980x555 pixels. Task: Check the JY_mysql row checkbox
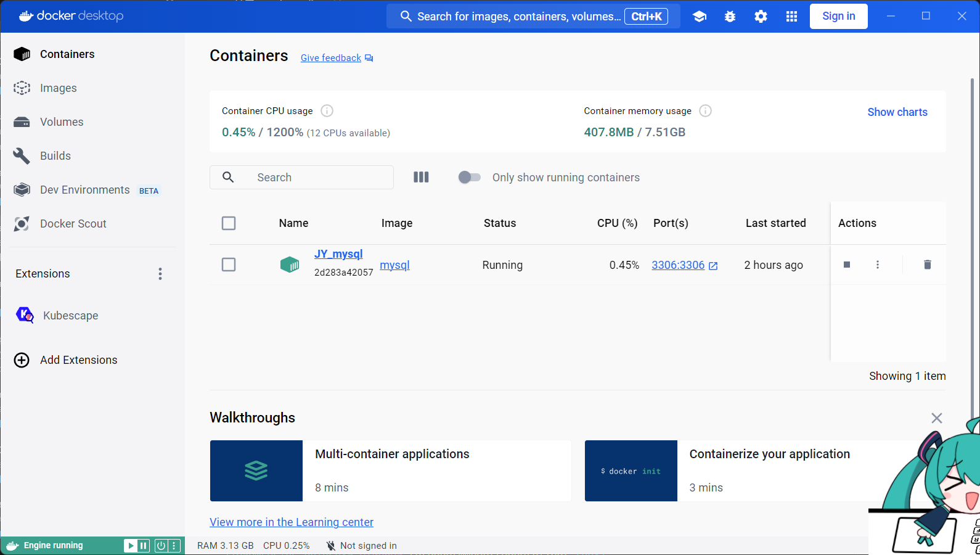[229, 265]
